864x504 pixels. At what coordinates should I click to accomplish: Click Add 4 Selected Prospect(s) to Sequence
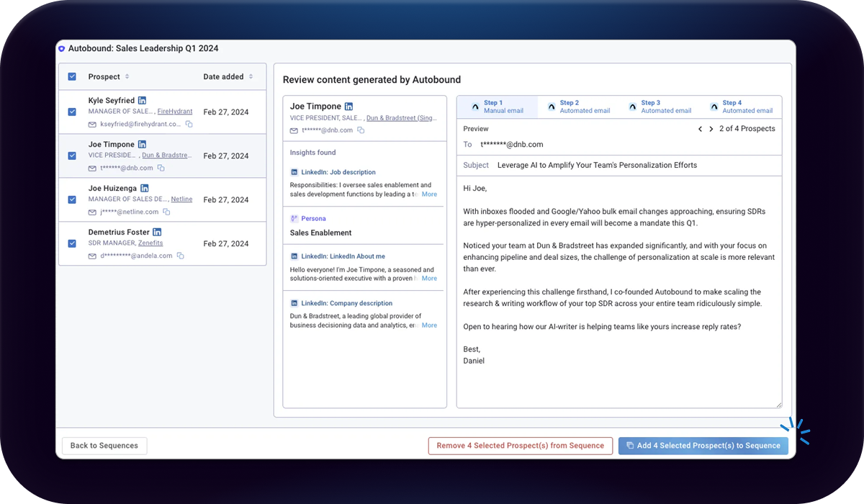(x=703, y=446)
